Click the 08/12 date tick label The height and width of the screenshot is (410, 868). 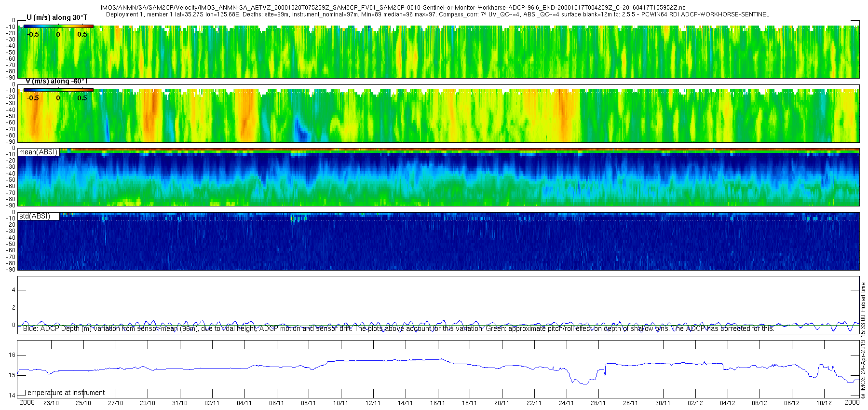click(x=792, y=403)
